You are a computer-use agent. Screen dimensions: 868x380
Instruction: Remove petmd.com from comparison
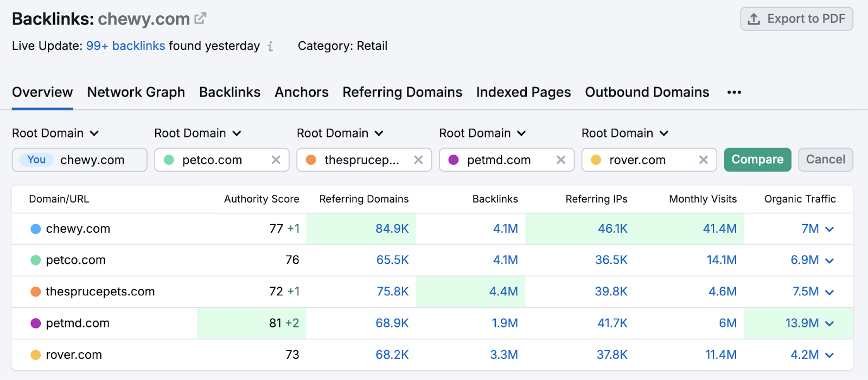(561, 160)
